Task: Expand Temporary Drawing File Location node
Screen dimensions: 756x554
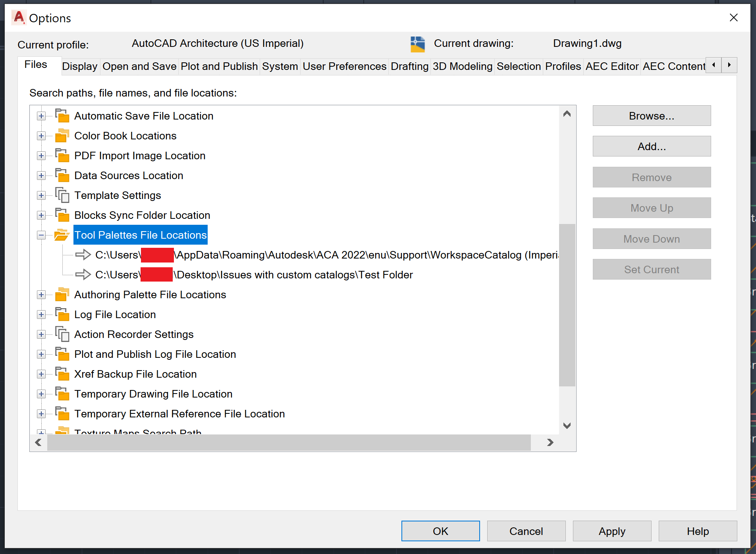Action: 41,394
